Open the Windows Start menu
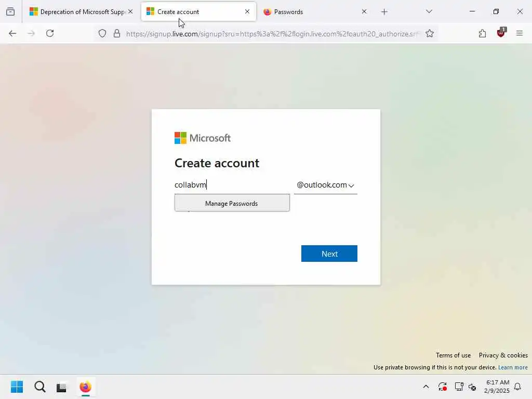 pos(17,387)
